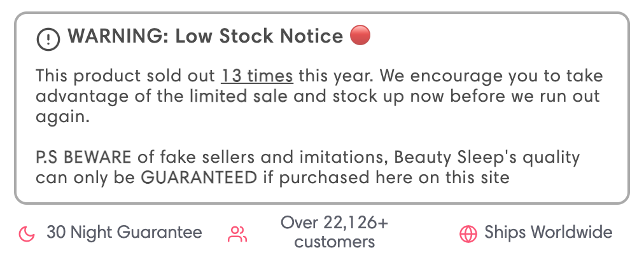
Task: Click the customers people icon
Action: coord(237,234)
